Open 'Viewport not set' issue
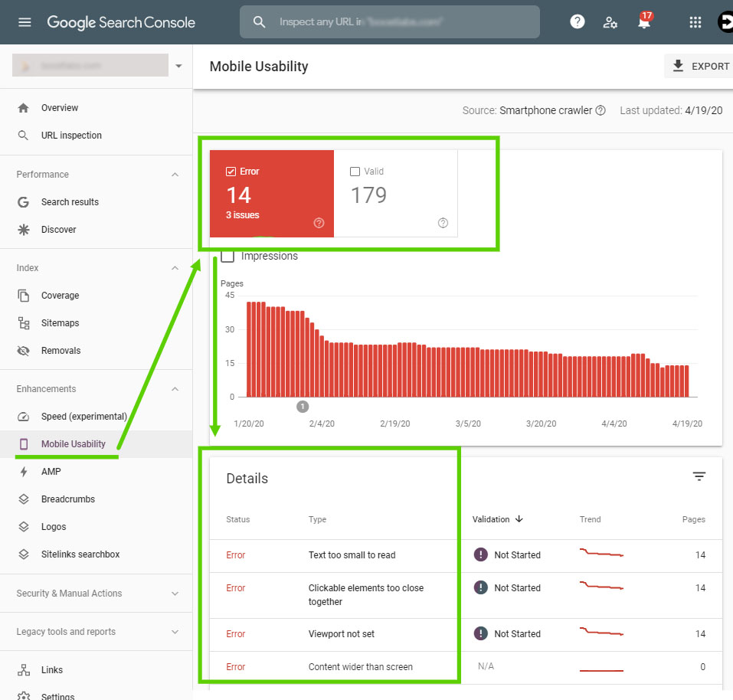733x700 pixels. (x=342, y=634)
